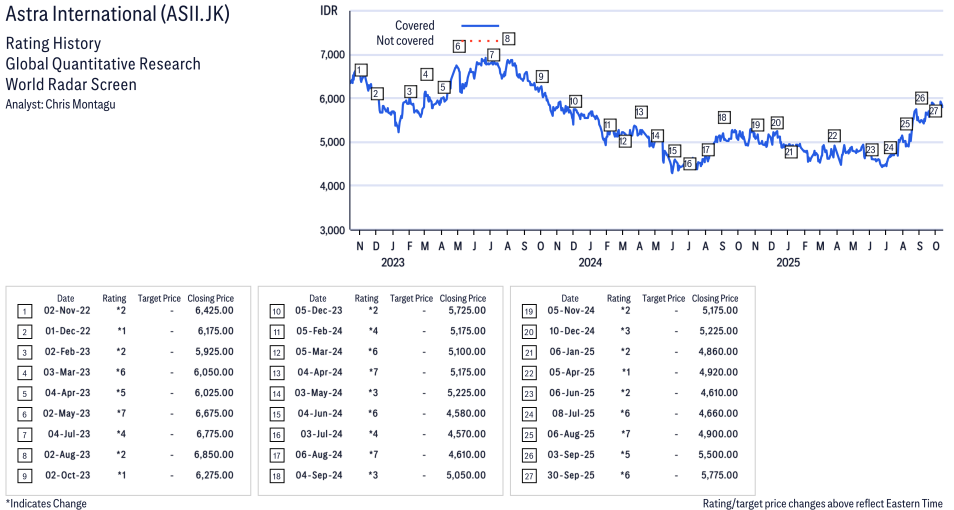Select chart marker 8 at the price peak
This screenshot has height=510, width=954.
[508, 39]
